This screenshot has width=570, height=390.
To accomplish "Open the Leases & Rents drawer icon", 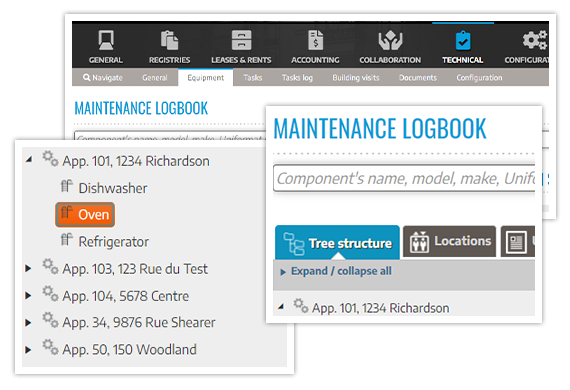I will pos(241,40).
